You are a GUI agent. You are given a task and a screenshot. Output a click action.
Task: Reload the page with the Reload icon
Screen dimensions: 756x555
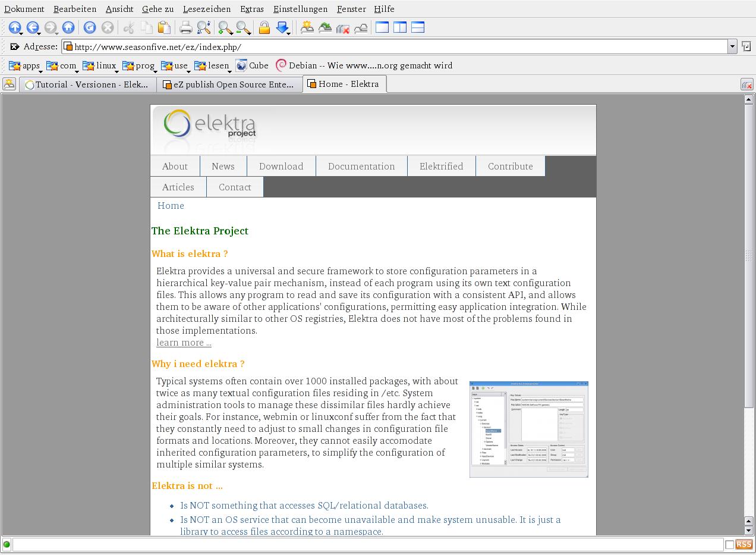pos(90,27)
